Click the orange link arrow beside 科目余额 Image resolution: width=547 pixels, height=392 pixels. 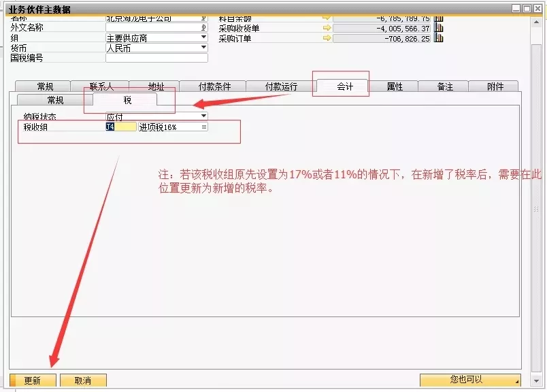click(327, 18)
